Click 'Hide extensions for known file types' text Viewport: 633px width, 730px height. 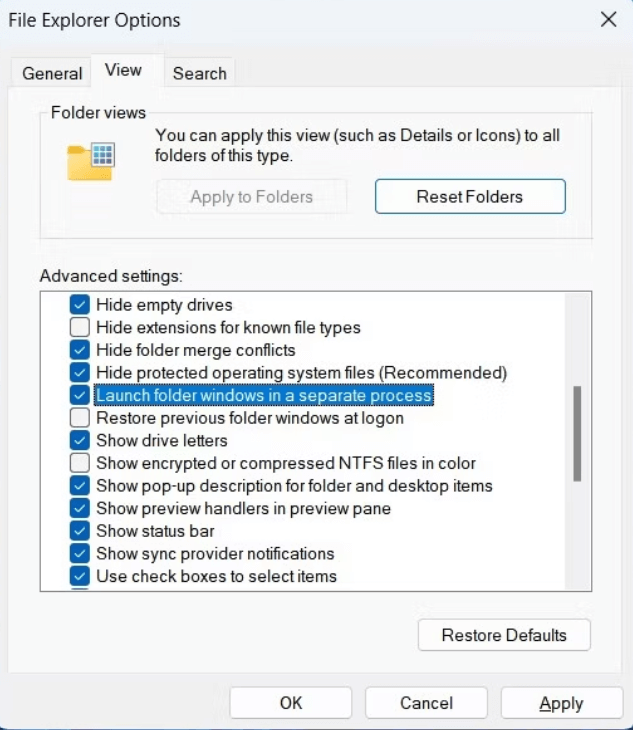(x=229, y=327)
